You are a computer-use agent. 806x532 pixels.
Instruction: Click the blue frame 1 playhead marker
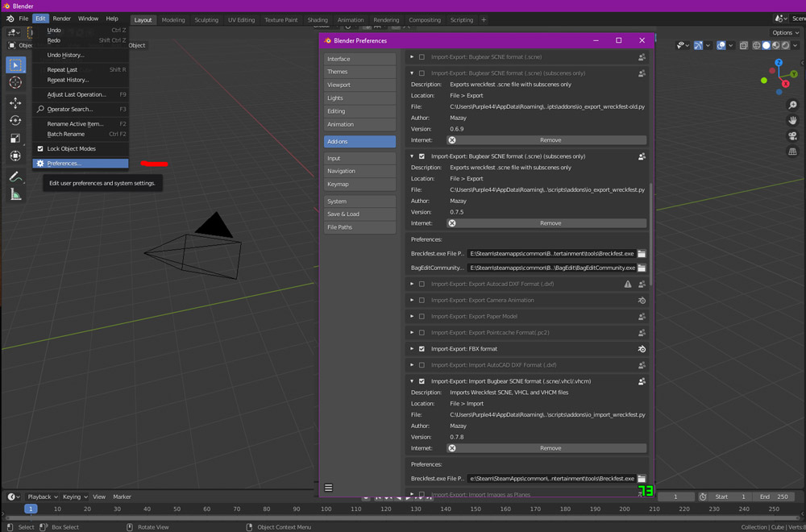click(x=31, y=509)
